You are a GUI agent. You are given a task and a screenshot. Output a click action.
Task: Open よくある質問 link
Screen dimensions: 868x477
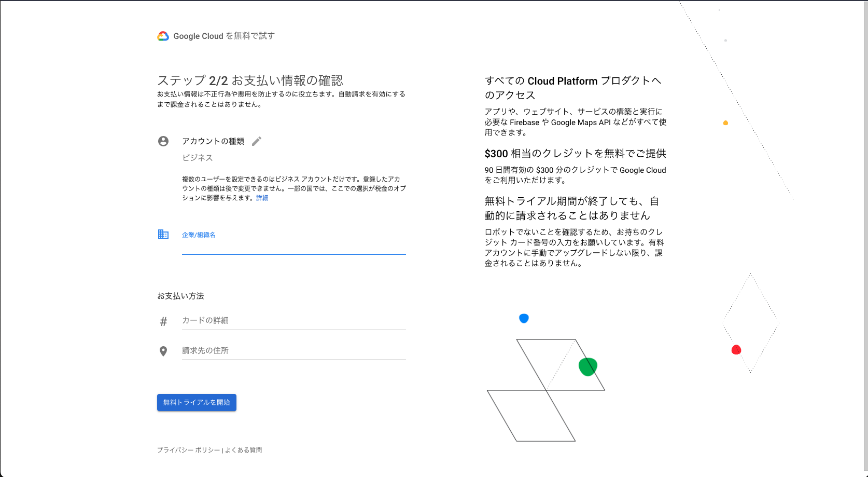244,450
